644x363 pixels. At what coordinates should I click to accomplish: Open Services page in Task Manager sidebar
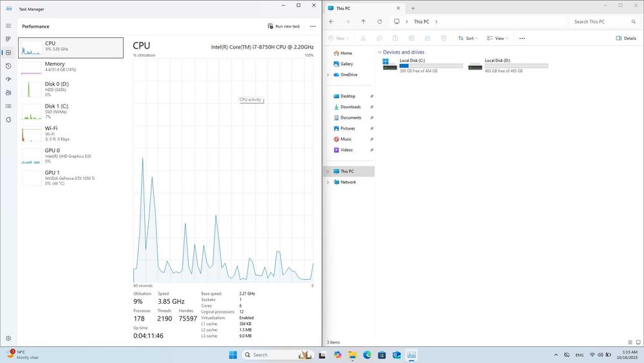[8, 120]
